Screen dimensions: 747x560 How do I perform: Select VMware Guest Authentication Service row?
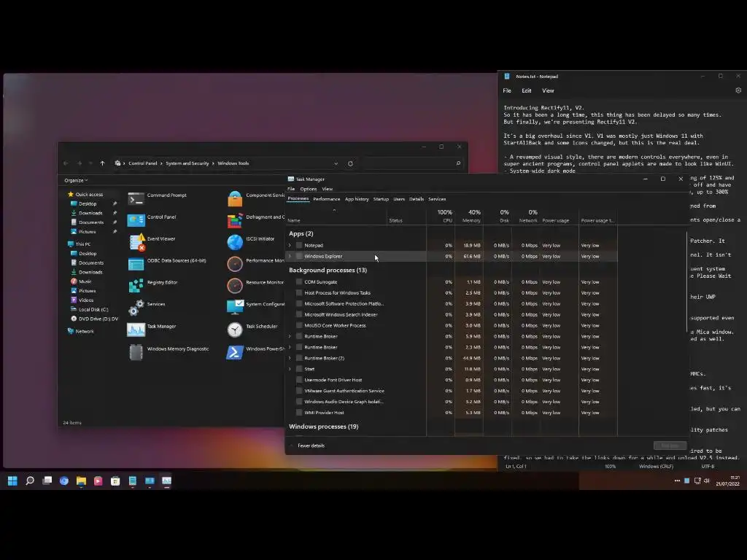pos(452,391)
